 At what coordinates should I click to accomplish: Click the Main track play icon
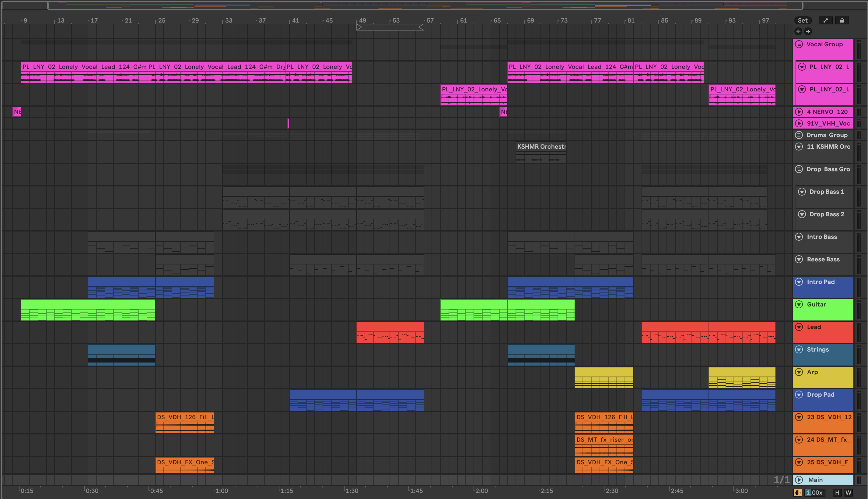click(x=799, y=480)
